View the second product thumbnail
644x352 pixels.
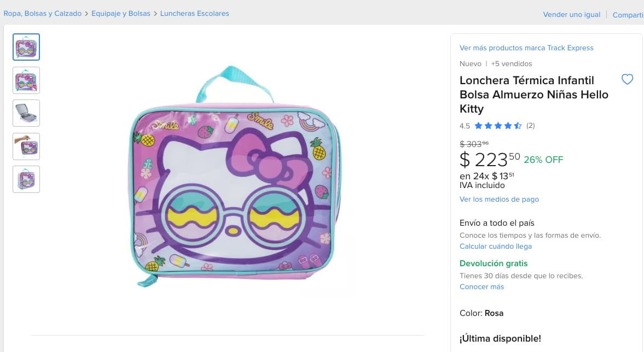(x=26, y=80)
